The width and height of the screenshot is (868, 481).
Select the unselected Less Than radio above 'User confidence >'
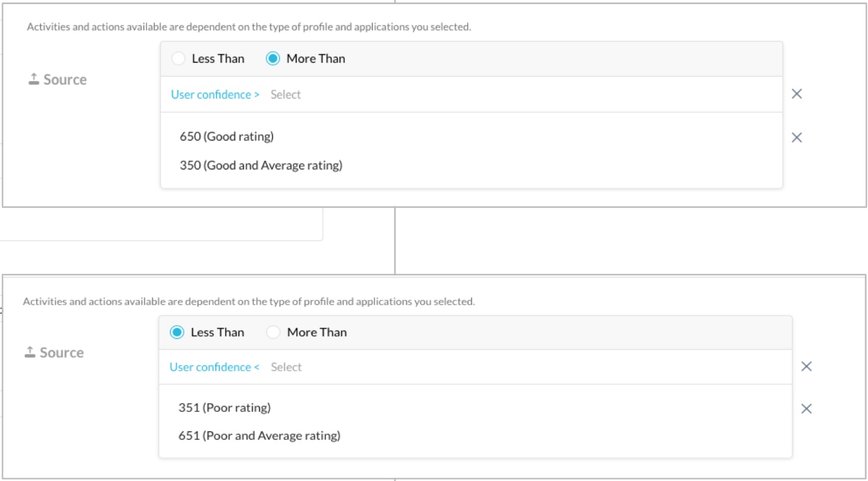[x=178, y=58]
